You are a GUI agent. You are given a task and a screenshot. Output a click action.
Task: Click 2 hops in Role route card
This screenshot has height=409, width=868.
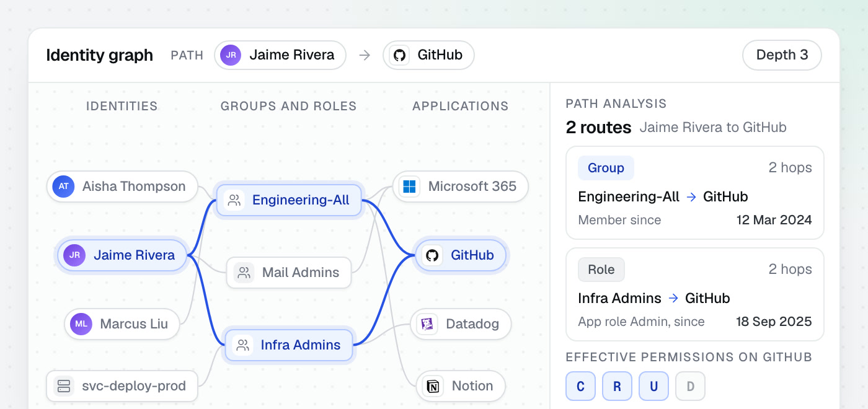[x=790, y=270]
